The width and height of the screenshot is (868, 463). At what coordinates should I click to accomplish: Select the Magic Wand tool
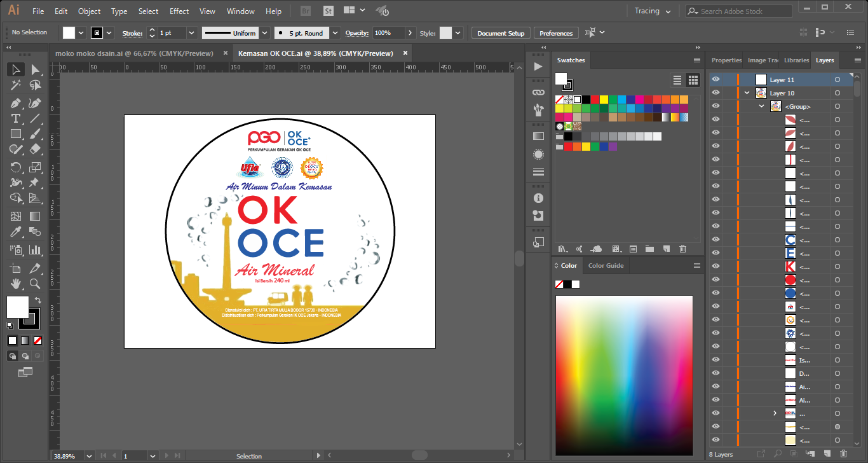pyautogui.click(x=16, y=85)
